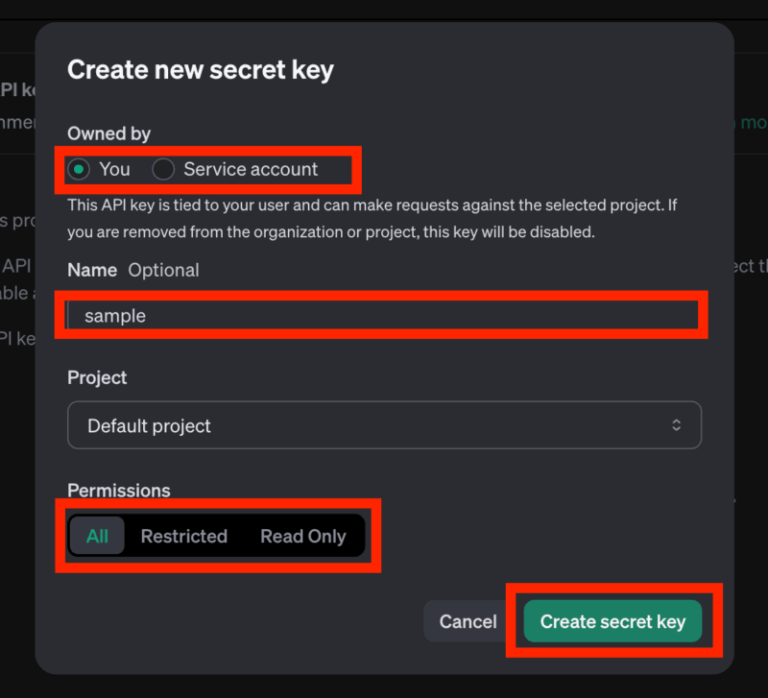Set permissions to "Read Only"
Image resolution: width=768 pixels, height=698 pixels.
[x=303, y=536]
